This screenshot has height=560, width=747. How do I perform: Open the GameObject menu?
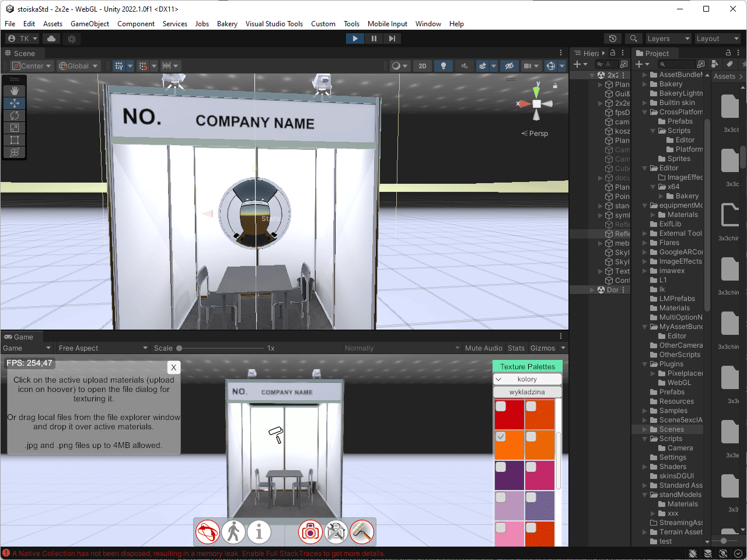click(x=90, y=24)
